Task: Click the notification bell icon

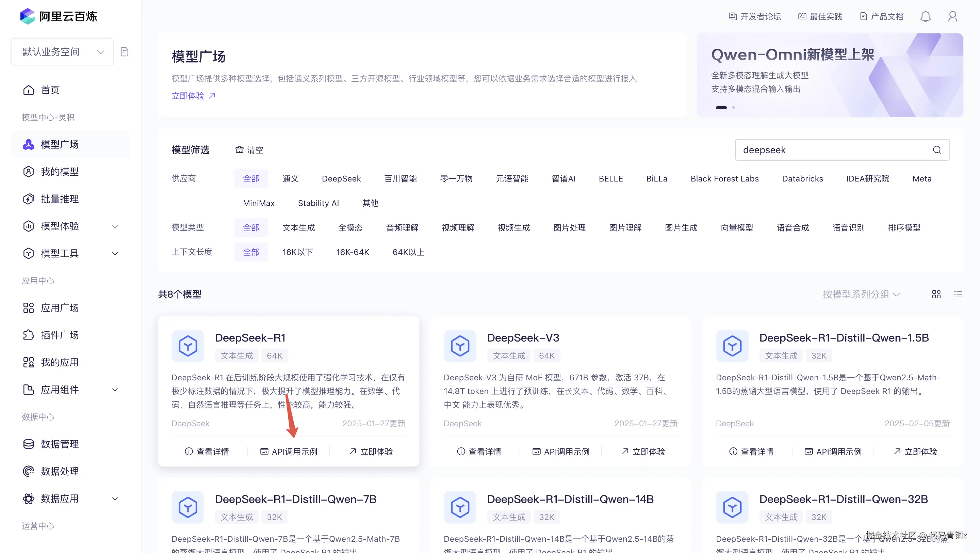Action: [x=925, y=16]
